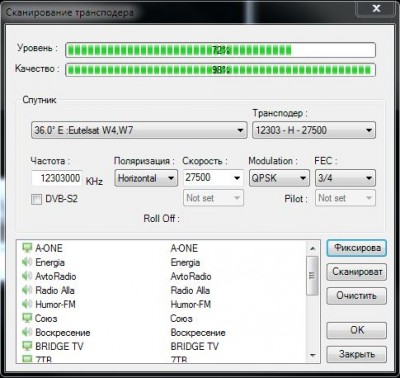
Task: Click the TV icon next to BRIDGE TV
Action: (27, 346)
